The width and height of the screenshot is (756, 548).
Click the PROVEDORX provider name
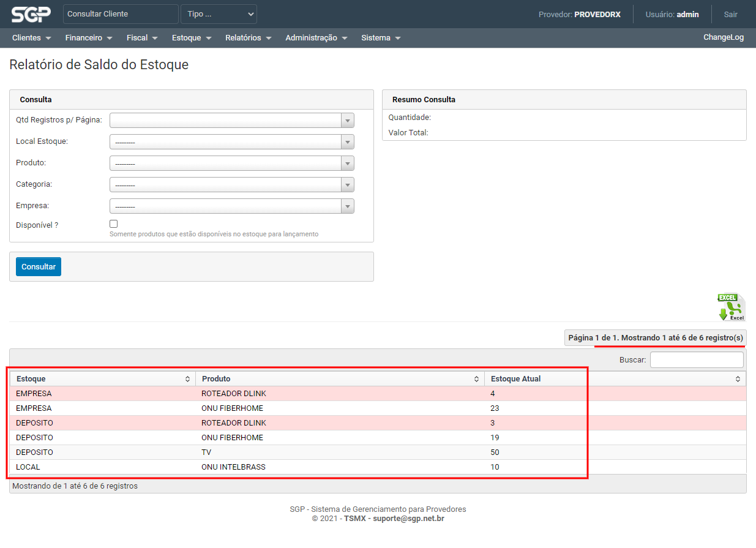(x=597, y=14)
